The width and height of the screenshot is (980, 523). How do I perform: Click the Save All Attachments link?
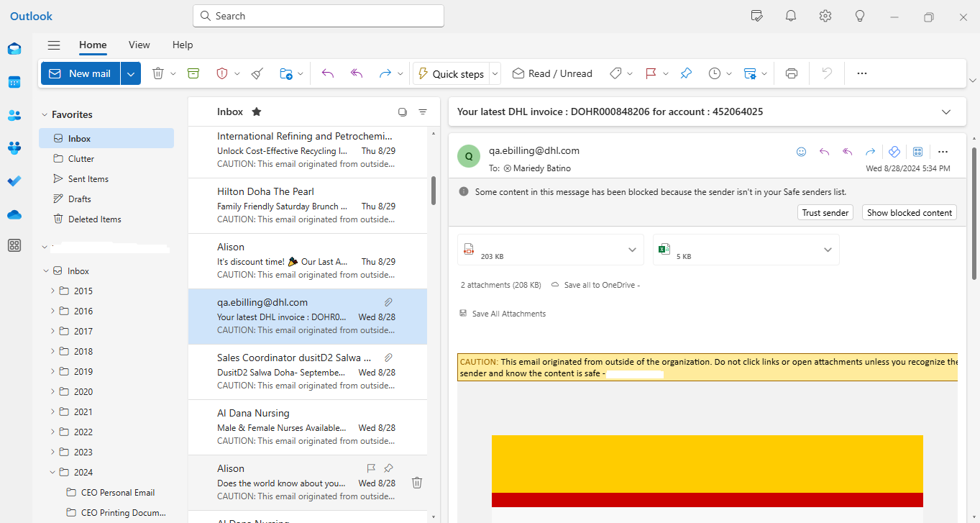click(x=503, y=314)
